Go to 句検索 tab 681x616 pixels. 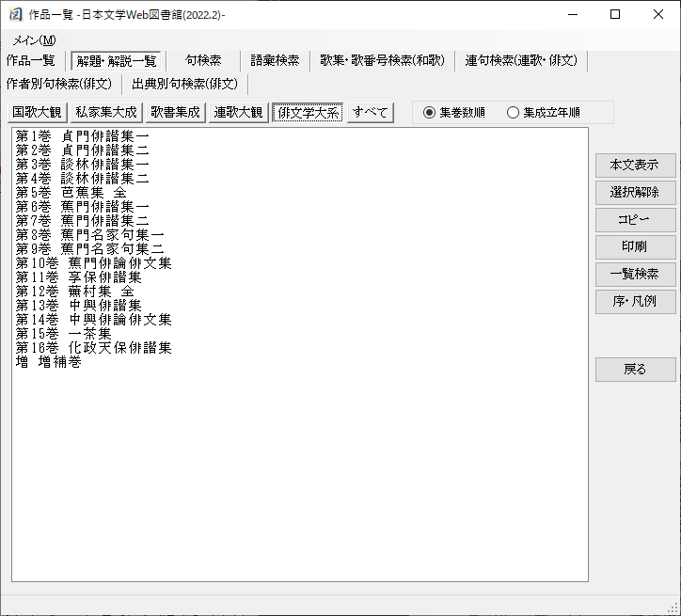pos(203,60)
